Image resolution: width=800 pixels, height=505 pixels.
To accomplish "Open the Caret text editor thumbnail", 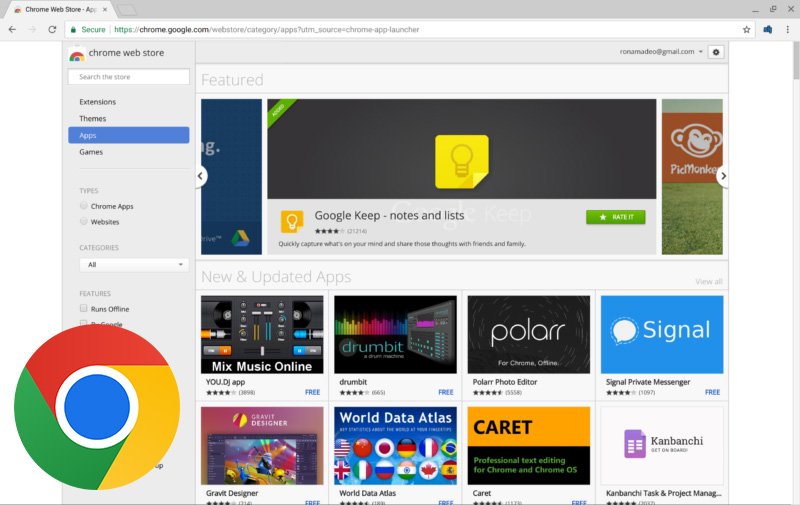I will pyautogui.click(x=529, y=446).
